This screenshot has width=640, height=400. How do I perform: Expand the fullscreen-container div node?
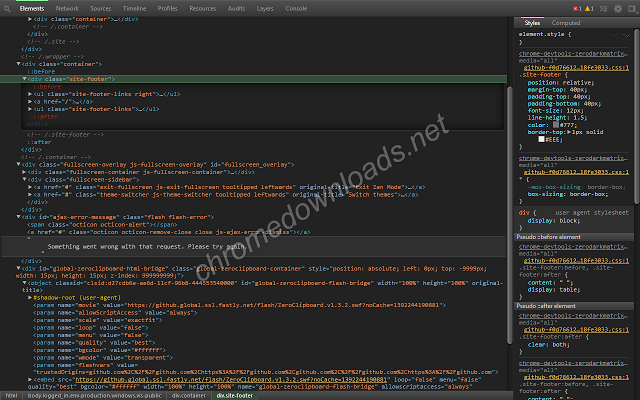(x=24, y=172)
